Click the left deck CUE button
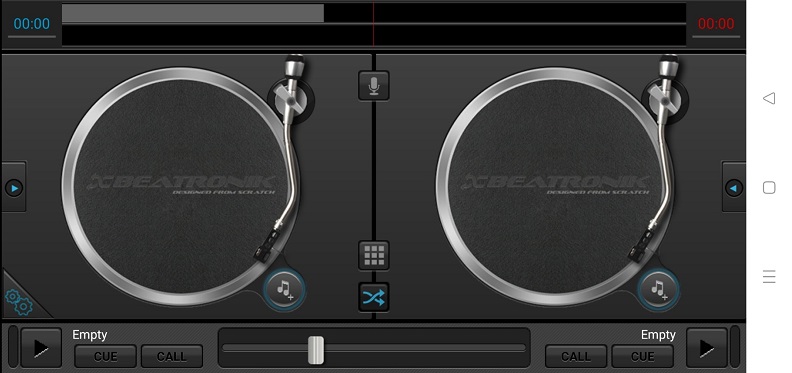The height and width of the screenshot is (373, 792). (105, 356)
